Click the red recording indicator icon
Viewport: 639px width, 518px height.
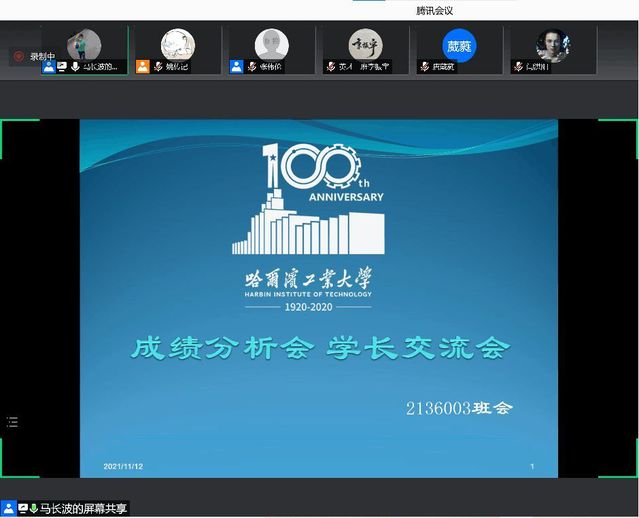pyautogui.click(x=18, y=56)
